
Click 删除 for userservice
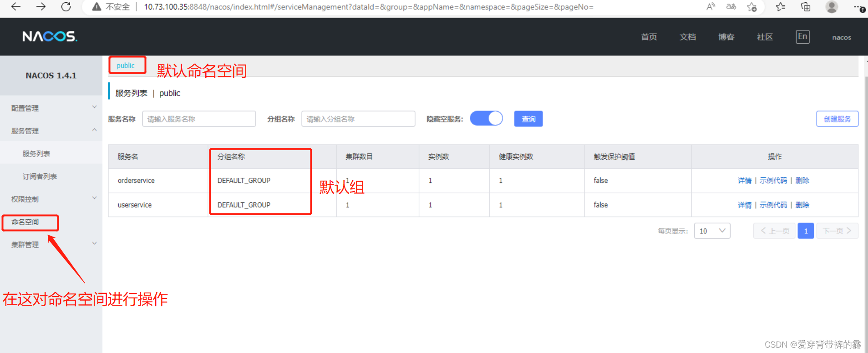tap(802, 205)
